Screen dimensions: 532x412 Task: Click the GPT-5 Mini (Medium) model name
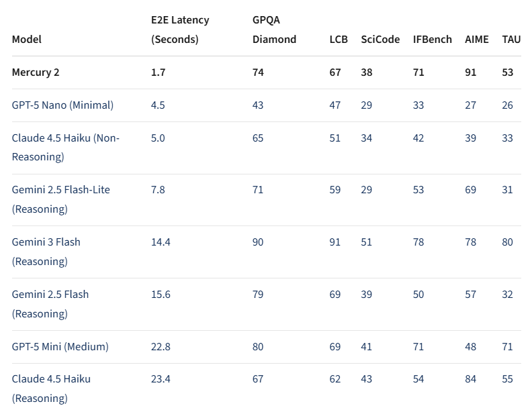click(60, 347)
